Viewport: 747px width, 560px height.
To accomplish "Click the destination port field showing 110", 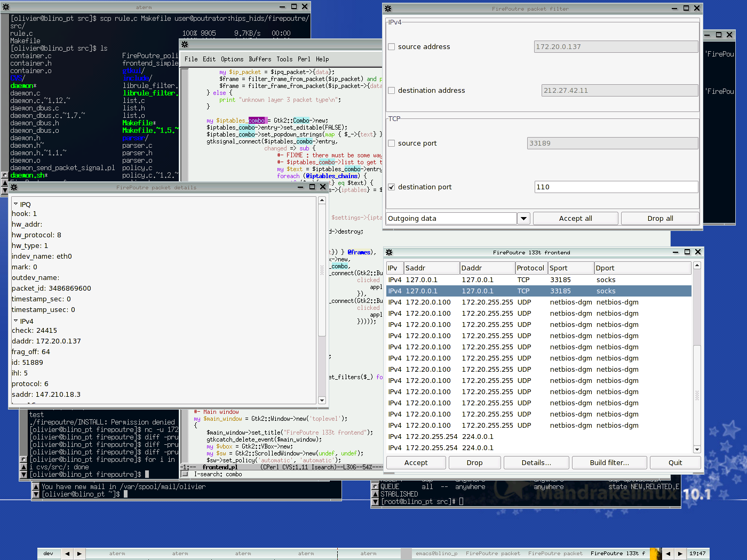I will point(616,187).
